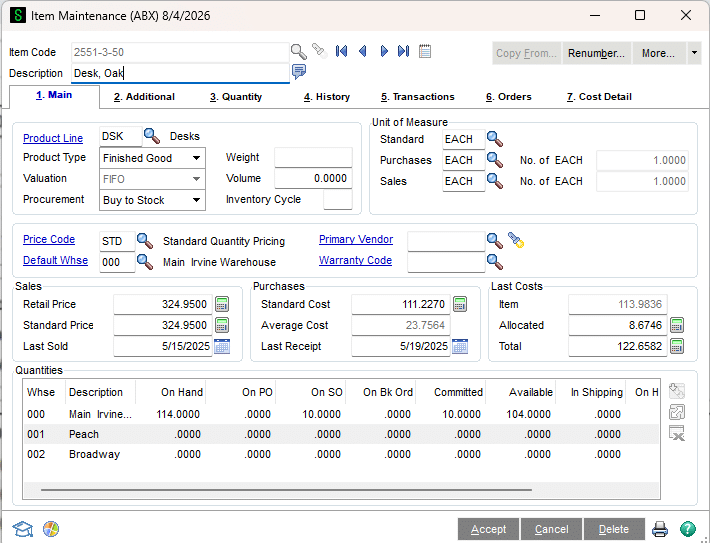Go to the previous item record
Viewport: 710px width, 543px height.
coord(362,51)
